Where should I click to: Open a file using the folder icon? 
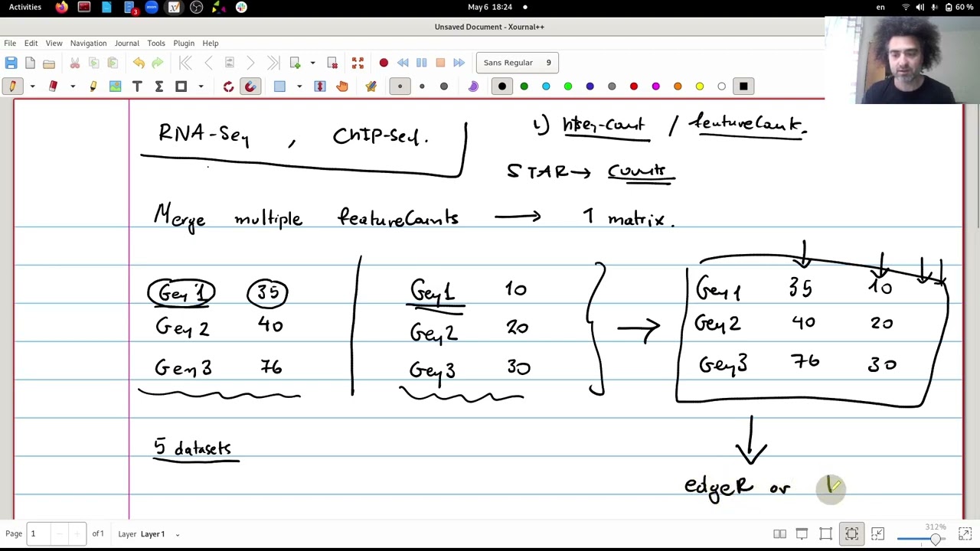pos(49,63)
